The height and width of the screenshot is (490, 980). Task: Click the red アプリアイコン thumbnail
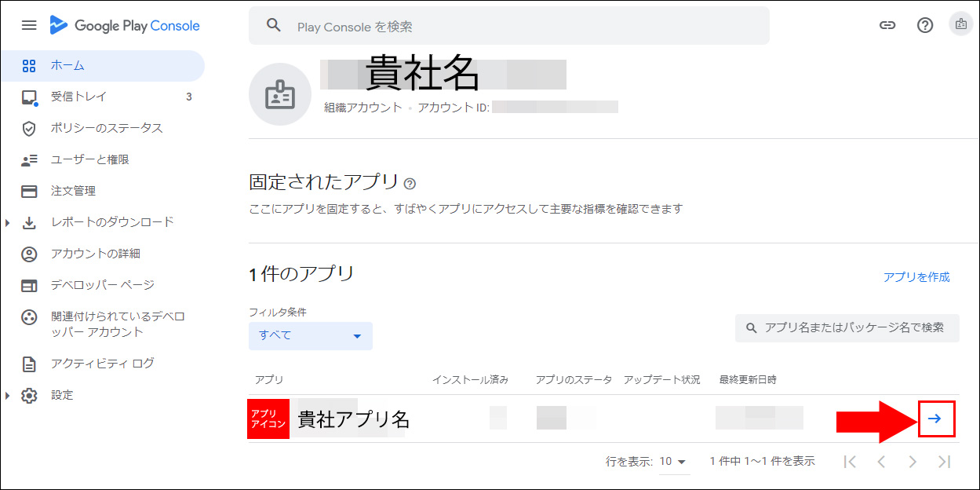[x=268, y=419]
